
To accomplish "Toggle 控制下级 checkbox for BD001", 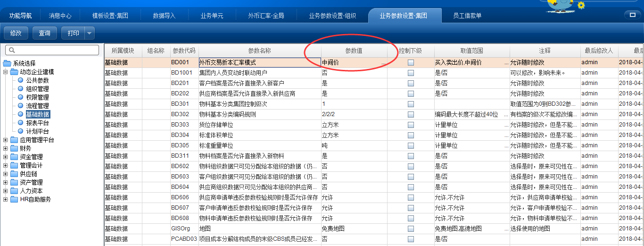I will (x=411, y=62).
